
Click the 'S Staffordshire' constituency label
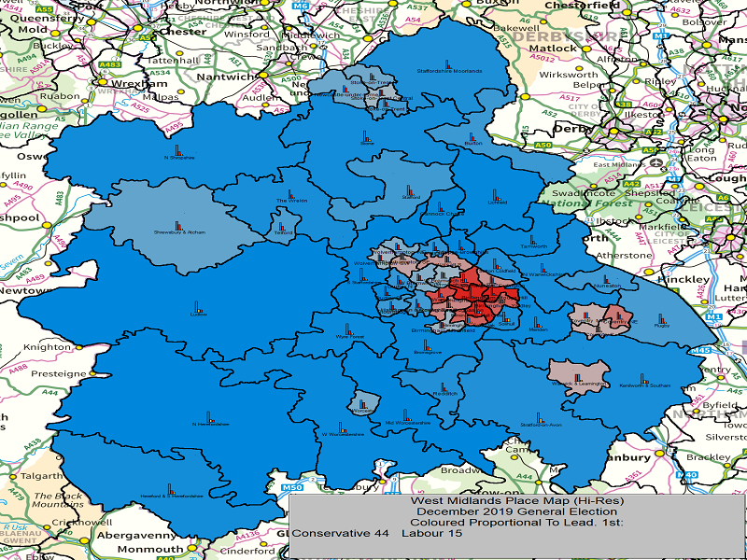coord(365,283)
